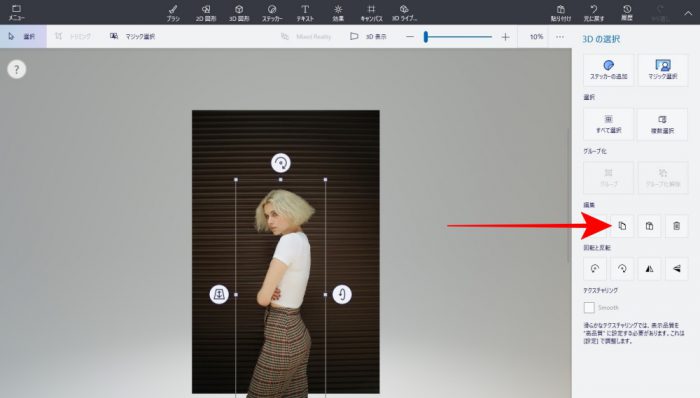
Task: Click the zoom slider track
Action: 458,37
